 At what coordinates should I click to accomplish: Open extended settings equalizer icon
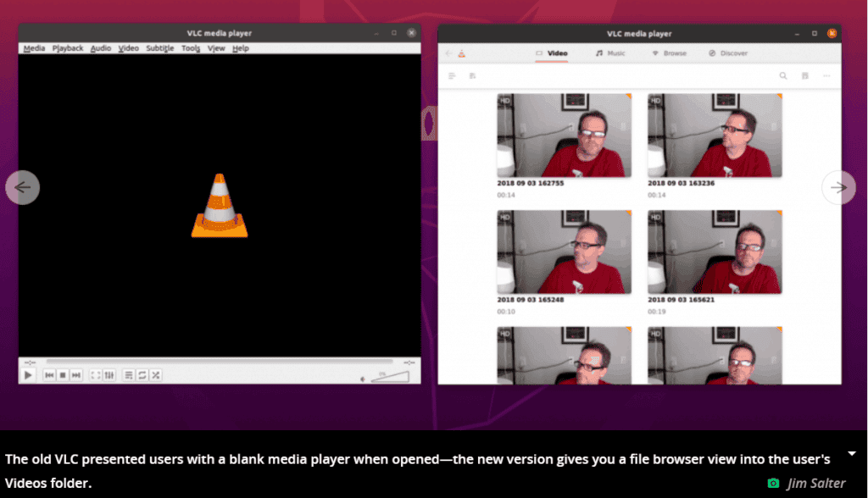coord(109,375)
